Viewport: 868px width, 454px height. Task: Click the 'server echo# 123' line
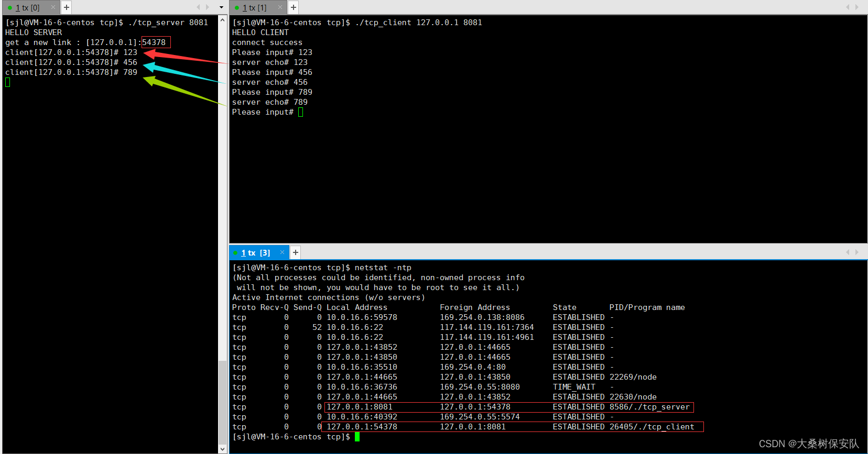pos(270,62)
